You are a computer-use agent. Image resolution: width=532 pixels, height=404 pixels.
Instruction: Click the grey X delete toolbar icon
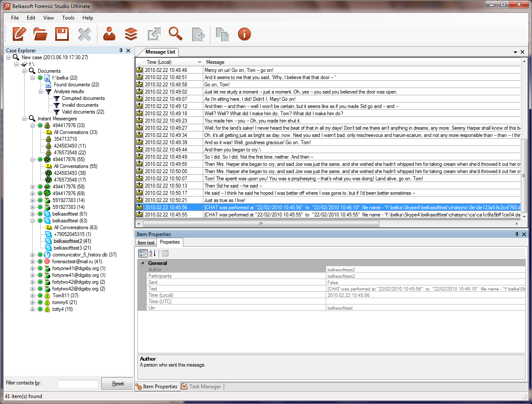85,34
